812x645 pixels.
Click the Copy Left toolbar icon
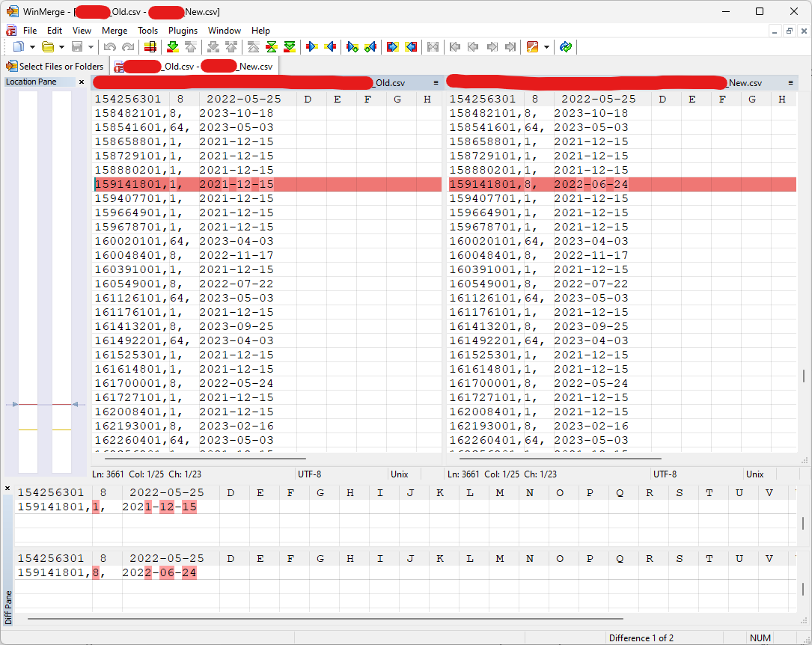(x=330, y=47)
